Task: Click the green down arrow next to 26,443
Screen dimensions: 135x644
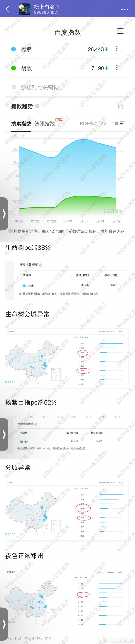Action: [106, 49]
